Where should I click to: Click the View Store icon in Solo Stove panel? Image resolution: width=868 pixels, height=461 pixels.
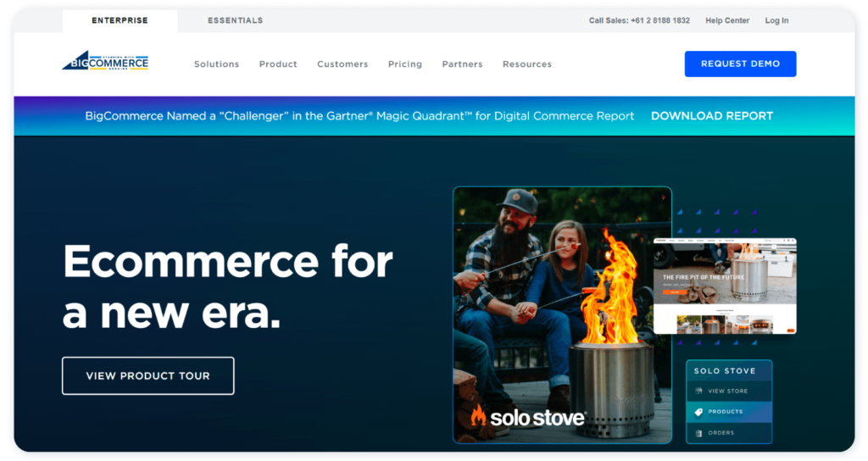click(x=698, y=392)
